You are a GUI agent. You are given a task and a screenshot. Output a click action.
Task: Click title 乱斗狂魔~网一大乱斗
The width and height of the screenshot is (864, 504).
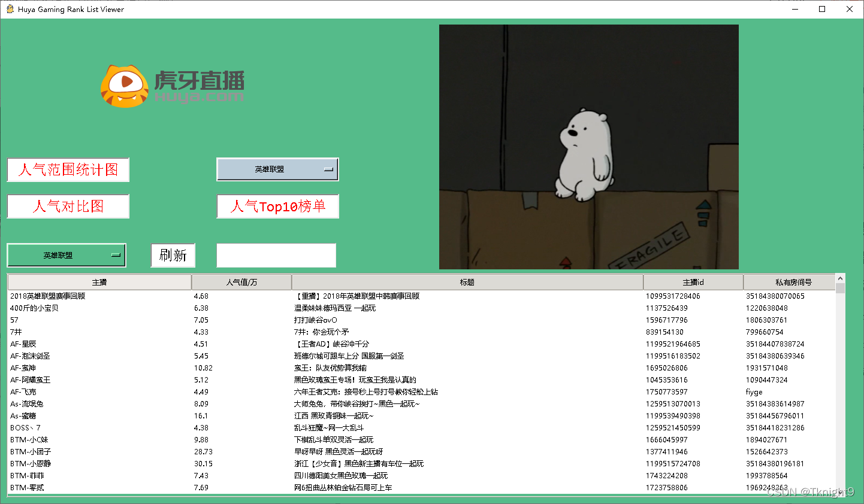pyautogui.click(x=329, y=427)
